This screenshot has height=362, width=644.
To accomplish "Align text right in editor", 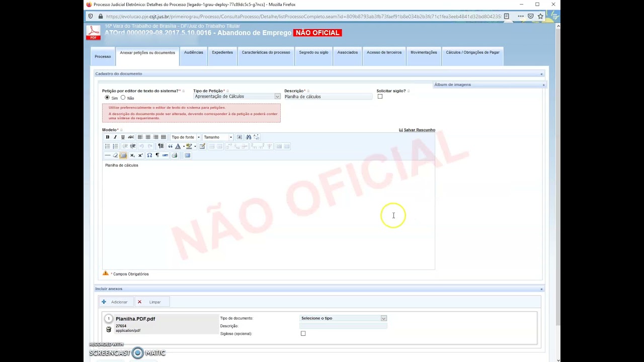I will 155,137.
